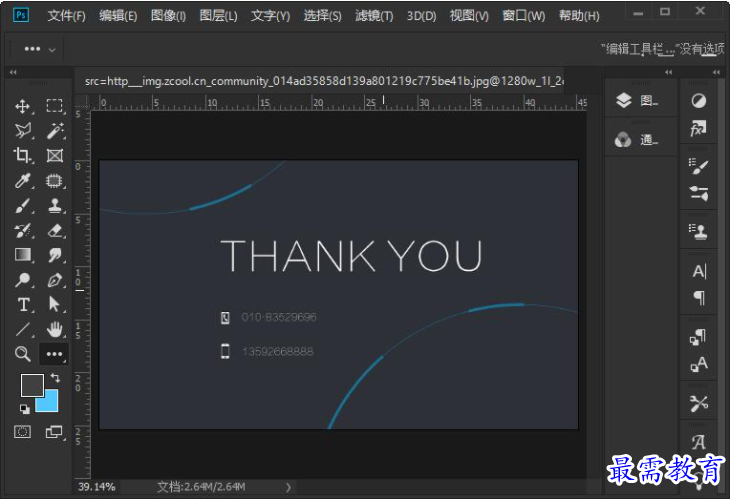Select the Rectangular Marquee tool
Image resolution: width=731 pixels, height=501 pixels.
(x=55, y=106)
